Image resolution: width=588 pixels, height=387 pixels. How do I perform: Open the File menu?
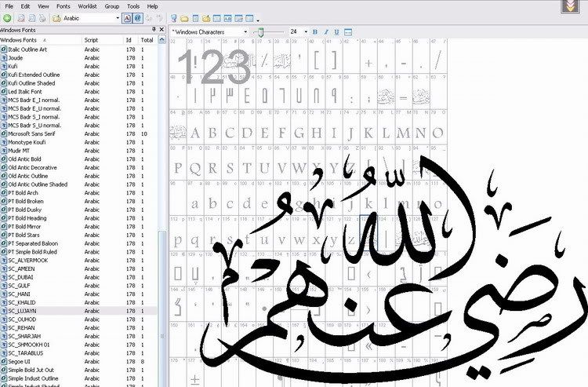9,6
